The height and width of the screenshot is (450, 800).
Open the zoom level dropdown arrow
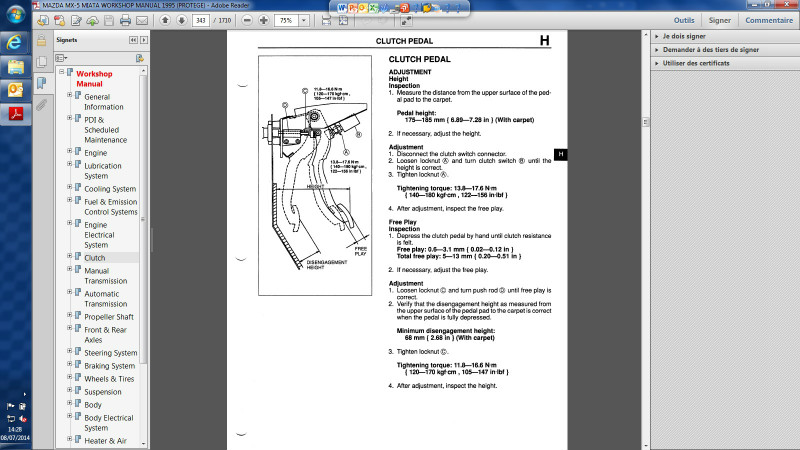pyautogui.click(x=304, y=20)
